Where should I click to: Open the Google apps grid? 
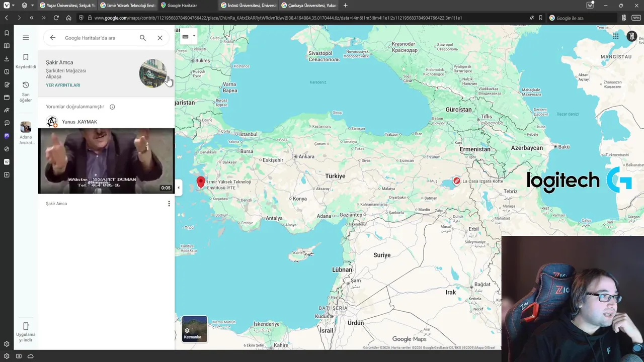click(x=615, y=36)
